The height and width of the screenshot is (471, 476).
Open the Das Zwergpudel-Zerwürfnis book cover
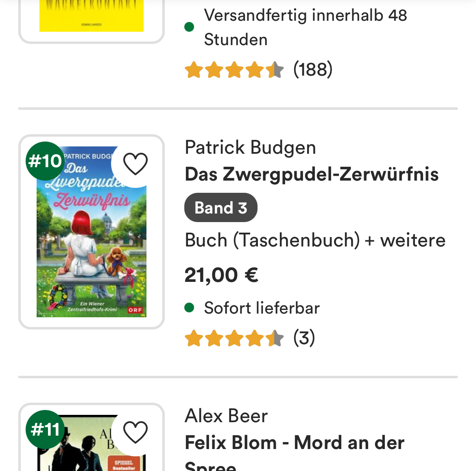coord(92,244)
